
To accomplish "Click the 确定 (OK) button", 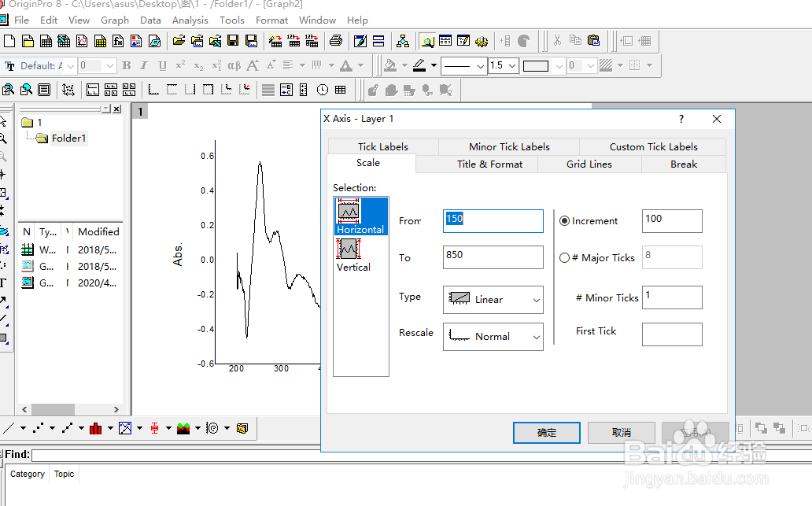I will click(x=546, y=433).
